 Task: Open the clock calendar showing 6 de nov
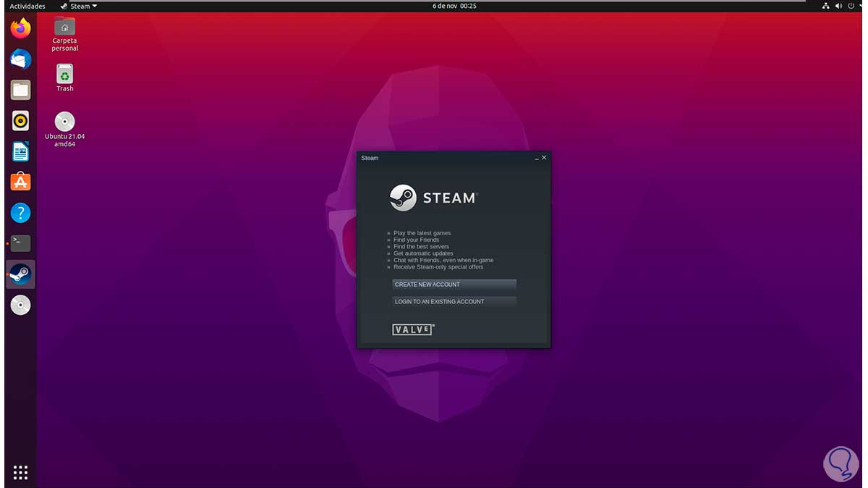[x=454, y=6]
